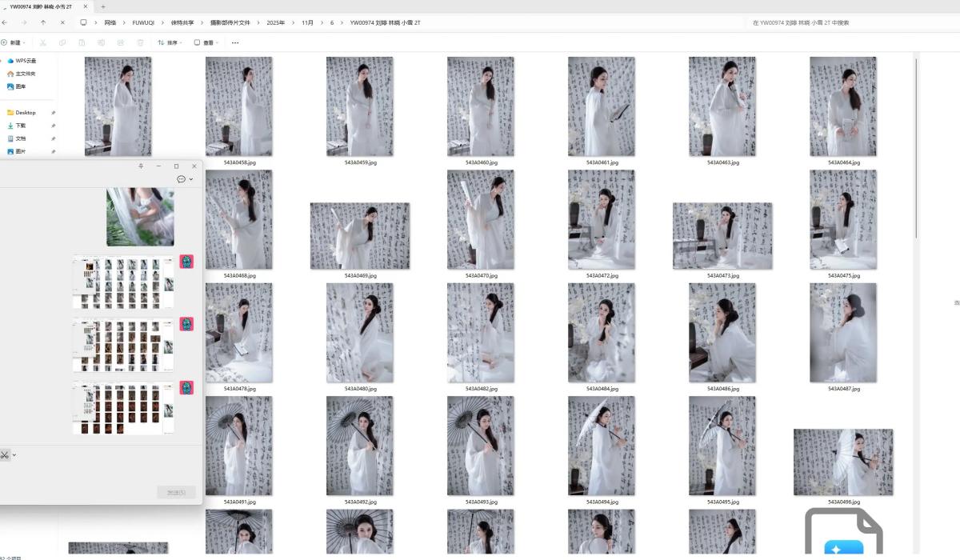The width and height of the screenshot is (960, 560).
Task: Open the 排序 (Sort) dropdown
Action: point(170,42)
